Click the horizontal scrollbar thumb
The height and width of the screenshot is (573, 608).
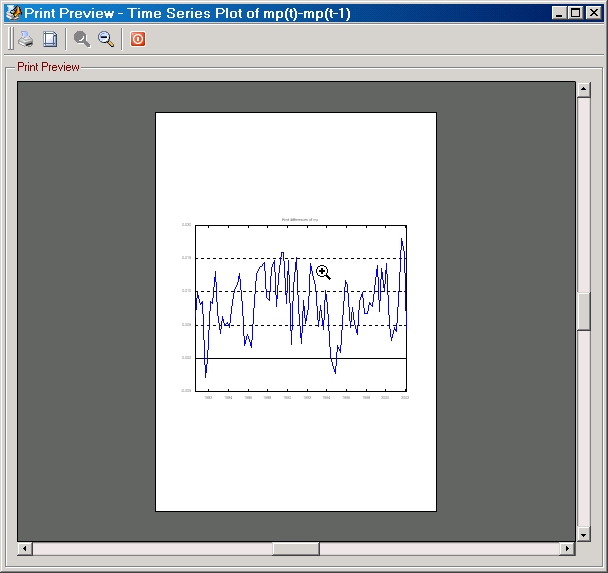(x=296, y=549)
